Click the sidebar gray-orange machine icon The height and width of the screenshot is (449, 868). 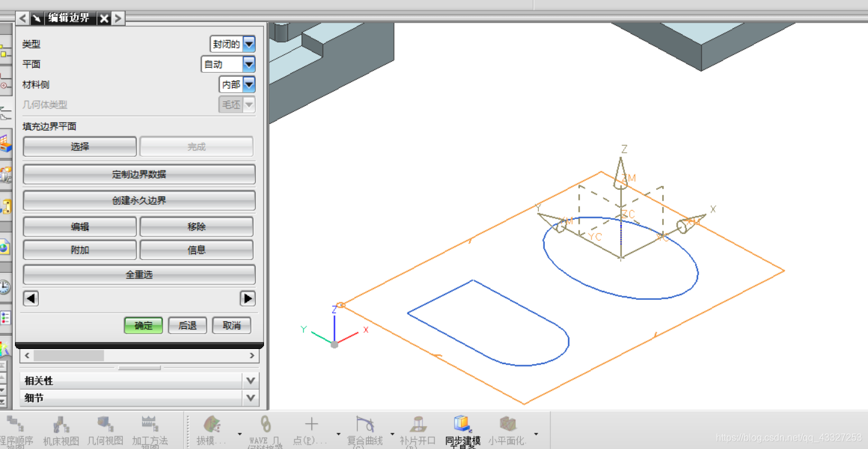5,174
